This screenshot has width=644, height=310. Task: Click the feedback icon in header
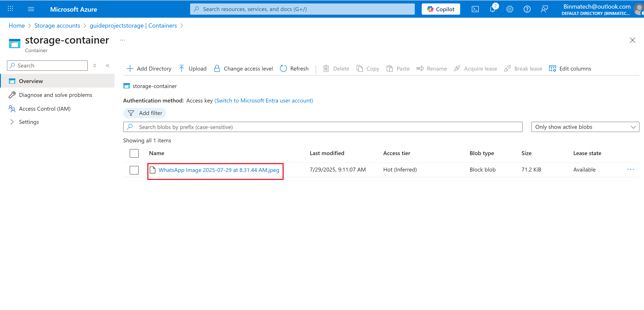pyautogui.click(x=544, y=9)
